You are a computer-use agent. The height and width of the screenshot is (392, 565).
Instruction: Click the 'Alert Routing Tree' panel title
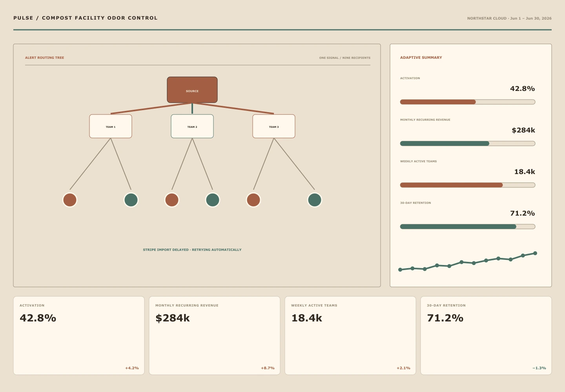click(44, 58)
